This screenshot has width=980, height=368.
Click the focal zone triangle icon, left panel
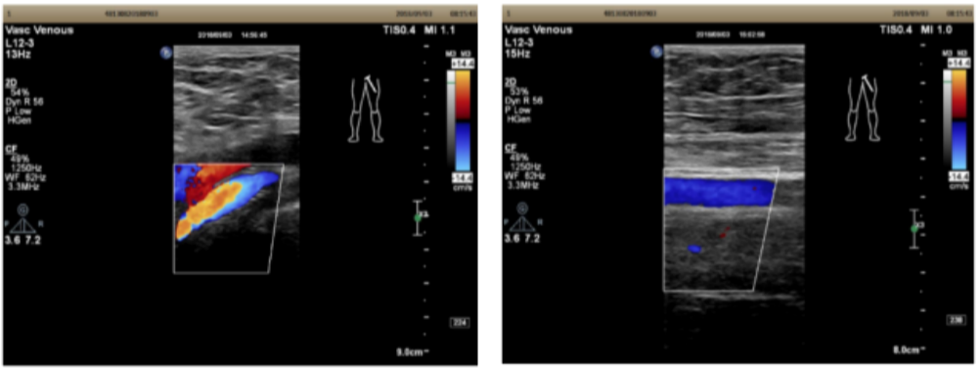pyautogui.click(x=23, y=219)
